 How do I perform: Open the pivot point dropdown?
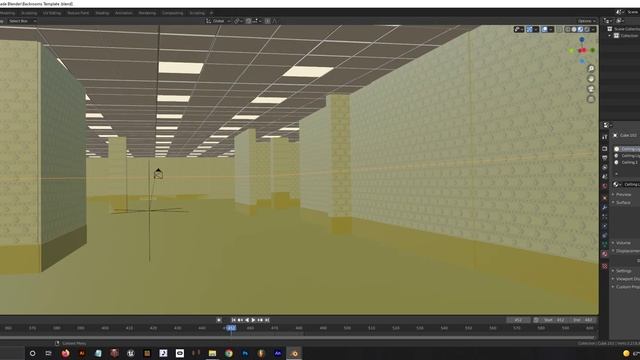(x=238, y=21)
